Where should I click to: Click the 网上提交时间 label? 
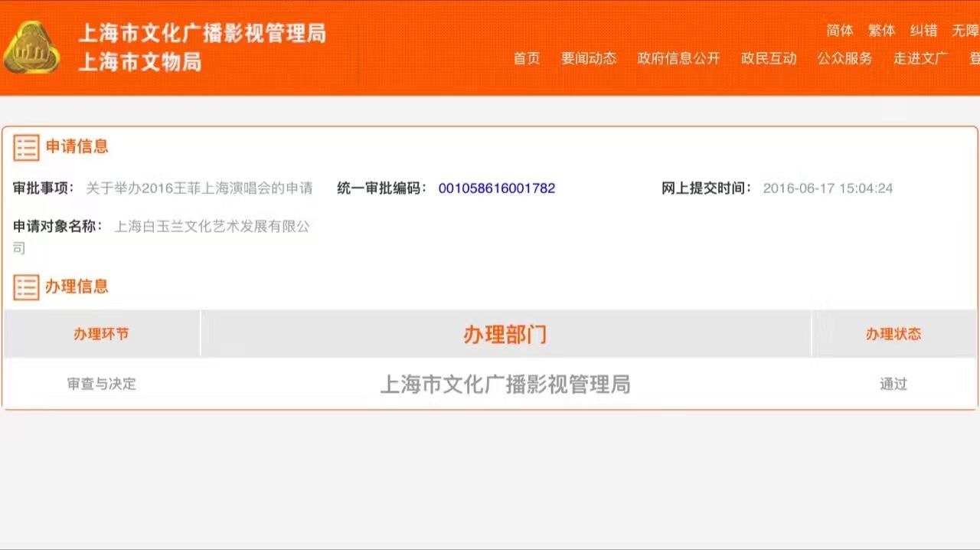[x=707, y=188]
